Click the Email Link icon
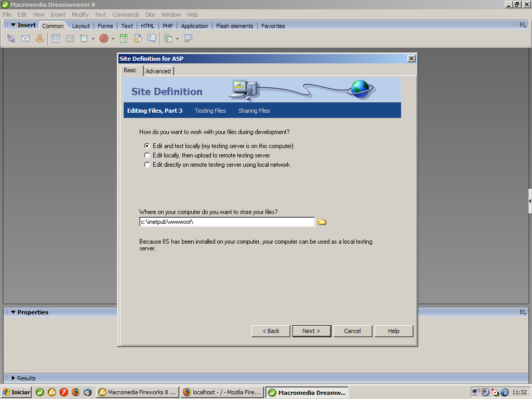 [x=25, y=38]
